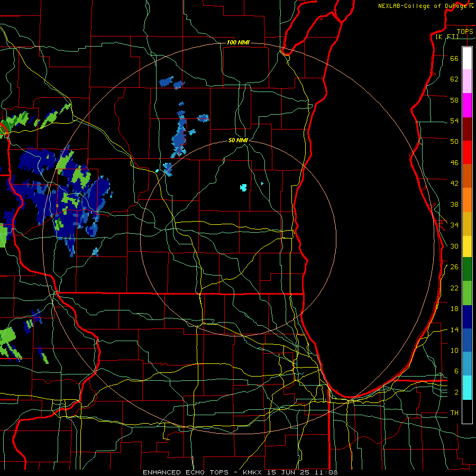Click the '26' legend value
This screenshot has width=476, height=476.
(454, 267)
